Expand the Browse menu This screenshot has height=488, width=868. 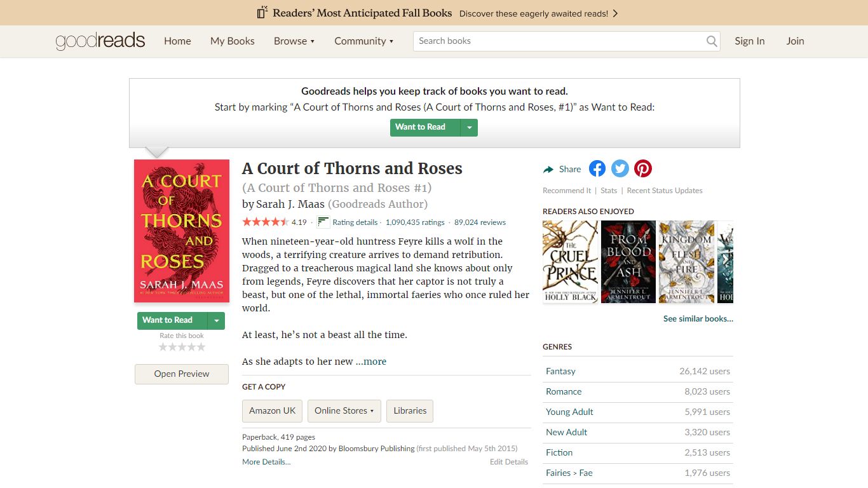pyautogui.click(x=294, y=41)
